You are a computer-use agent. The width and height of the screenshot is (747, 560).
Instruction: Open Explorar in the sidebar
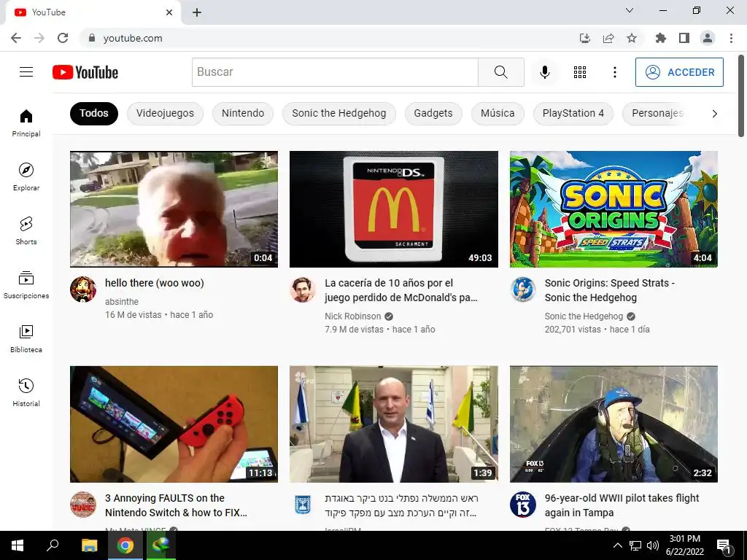[26, 176]
